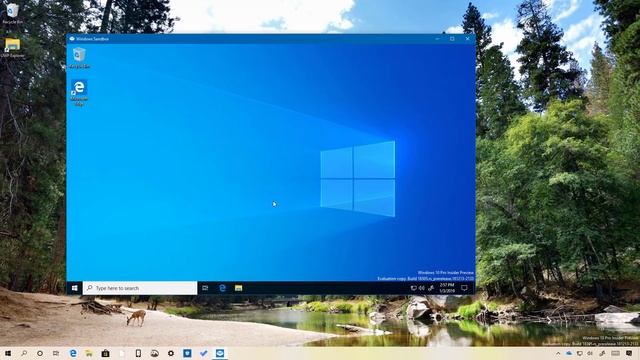Switch to Windows Sandbox on host taskbar
The image size is (640, 360).
click(220, 353)
